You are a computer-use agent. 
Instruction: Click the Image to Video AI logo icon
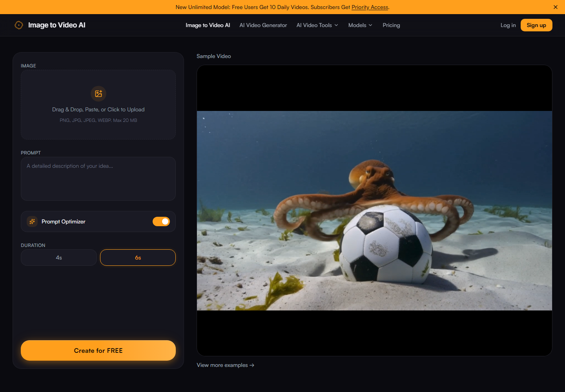pos(19,25)
